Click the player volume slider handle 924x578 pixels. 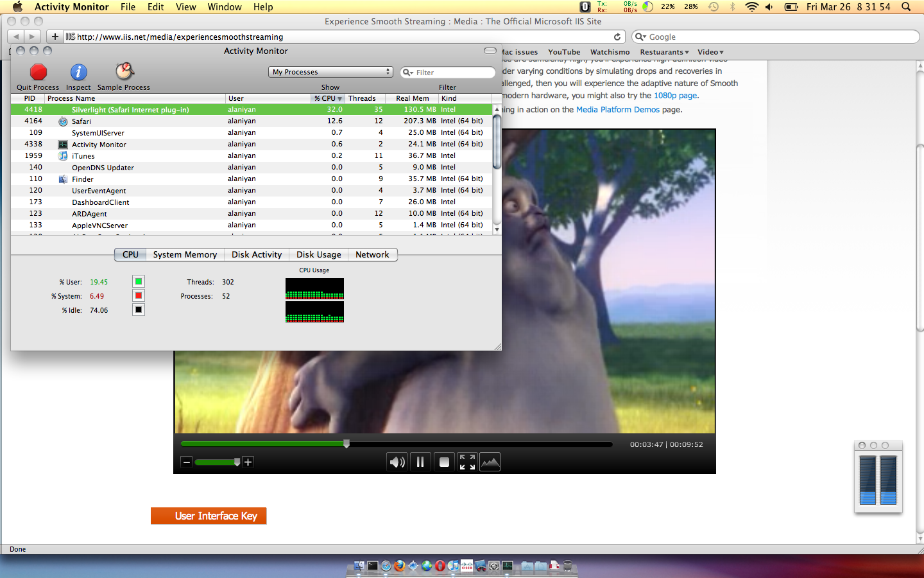pos(237,462)
